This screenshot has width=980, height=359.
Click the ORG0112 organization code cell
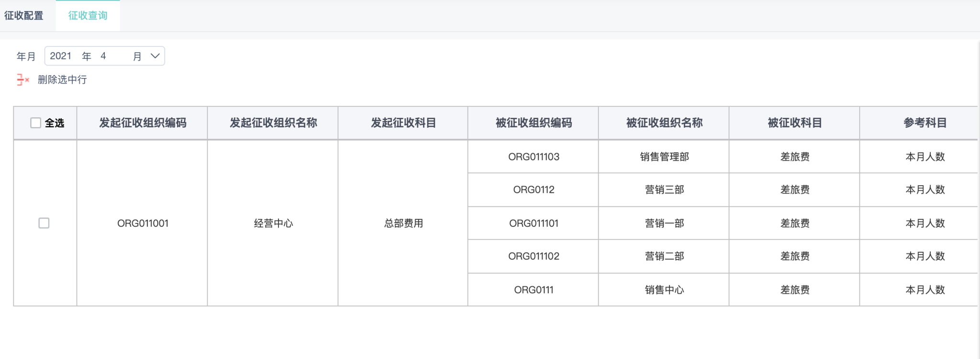[x=534, y=190]
